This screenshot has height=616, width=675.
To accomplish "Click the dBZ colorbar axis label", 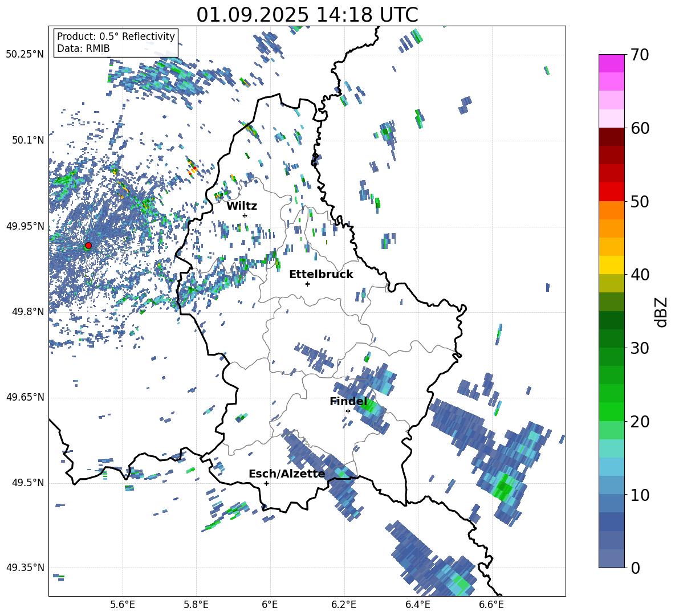I will [x=662, y=312].
